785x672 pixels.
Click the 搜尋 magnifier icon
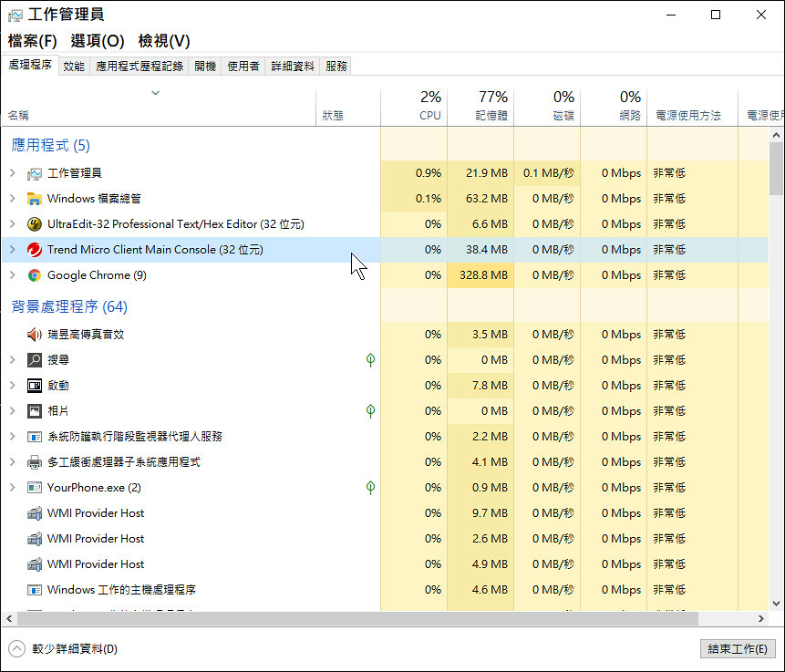(34, 360)
